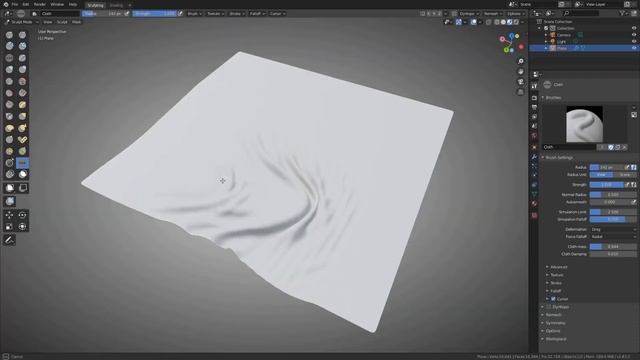Open the Modifiers wrench properties tab
The image size is (640, 360).
pos(534,157)
